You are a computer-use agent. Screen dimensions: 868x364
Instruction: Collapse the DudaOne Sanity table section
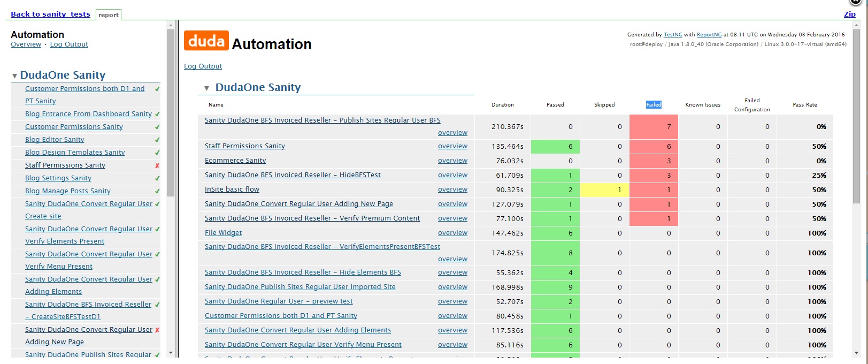click(206, 88)
